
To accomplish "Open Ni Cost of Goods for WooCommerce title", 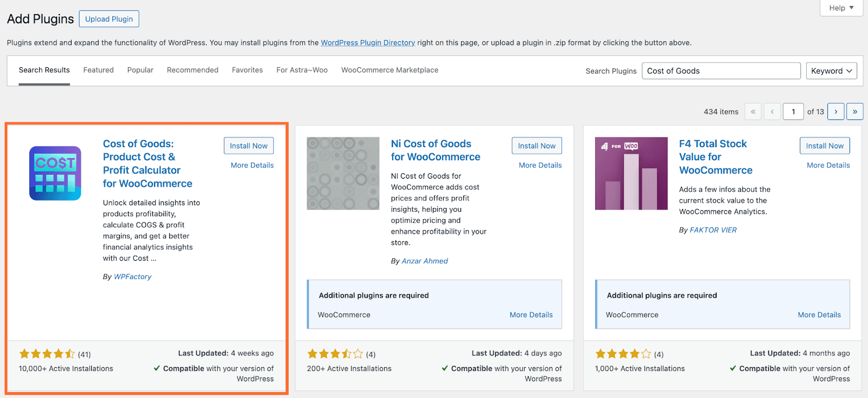I will click(x=436, y=150).
